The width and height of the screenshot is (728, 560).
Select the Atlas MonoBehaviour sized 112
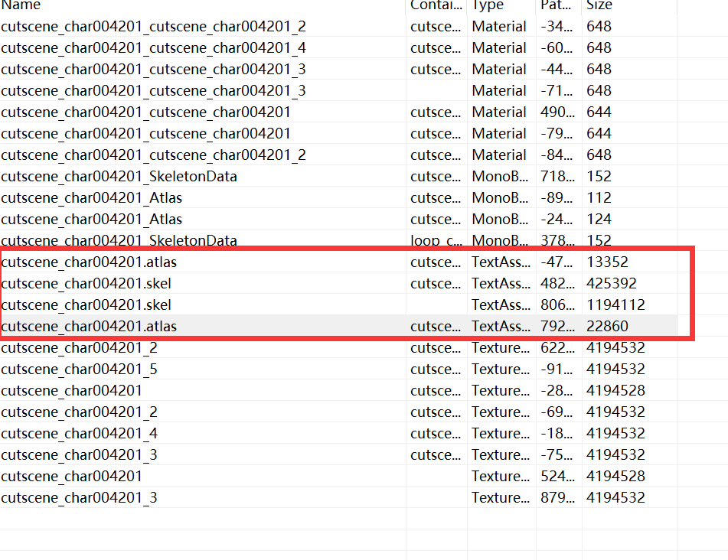point(92,197)
